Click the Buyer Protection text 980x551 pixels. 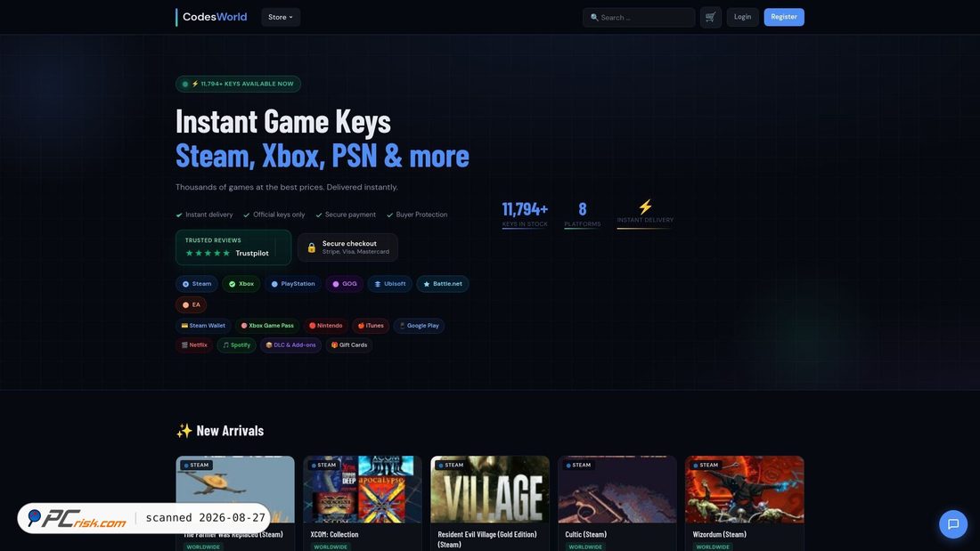tap(422, 215)
